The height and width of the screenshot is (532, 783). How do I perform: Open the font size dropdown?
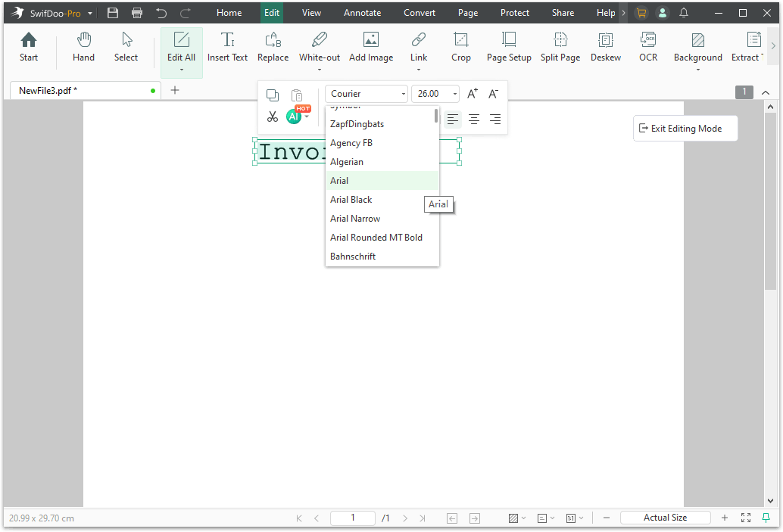coord(454,93)
